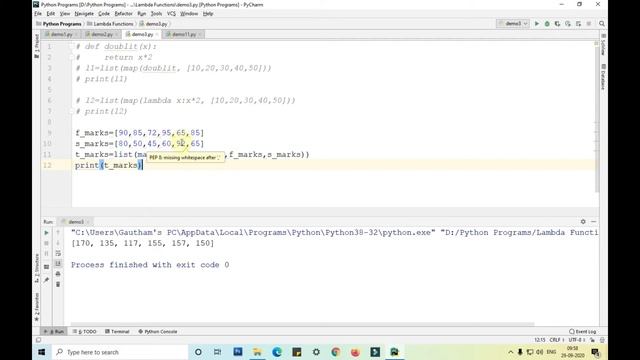Click pause output icon in Run panel

pyautogui.click(x=47, y=254)
